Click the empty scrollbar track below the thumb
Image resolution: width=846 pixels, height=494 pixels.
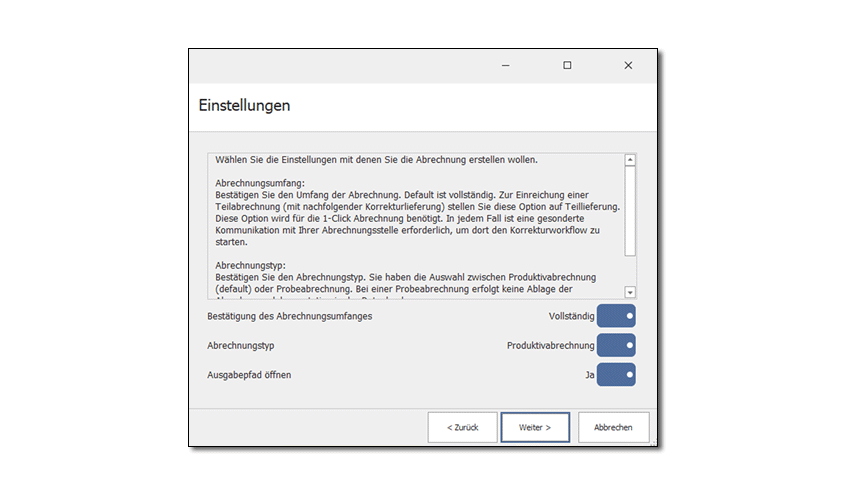coord(630,270)
